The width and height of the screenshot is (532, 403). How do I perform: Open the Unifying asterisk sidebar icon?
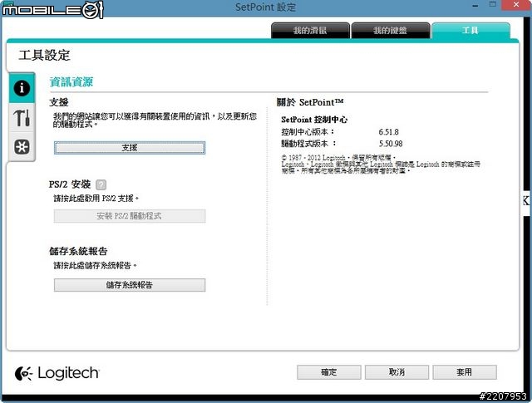(x=22, y=147)
